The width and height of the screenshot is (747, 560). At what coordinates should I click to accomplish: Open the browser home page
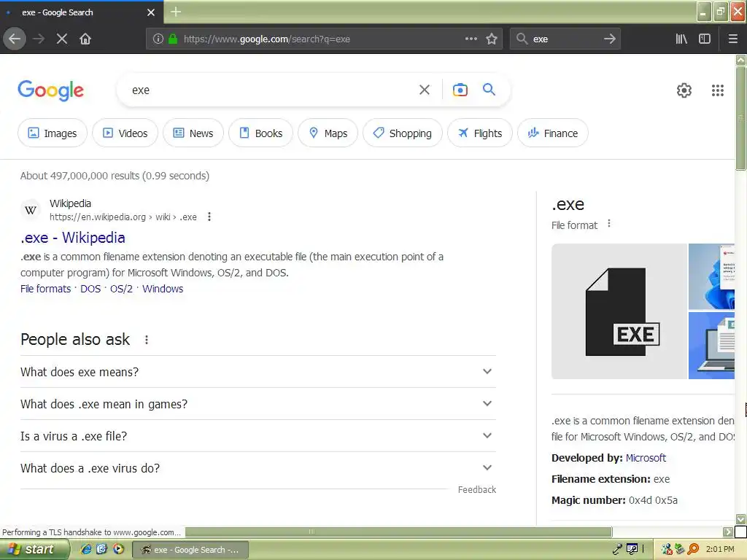tap(85, 39)
